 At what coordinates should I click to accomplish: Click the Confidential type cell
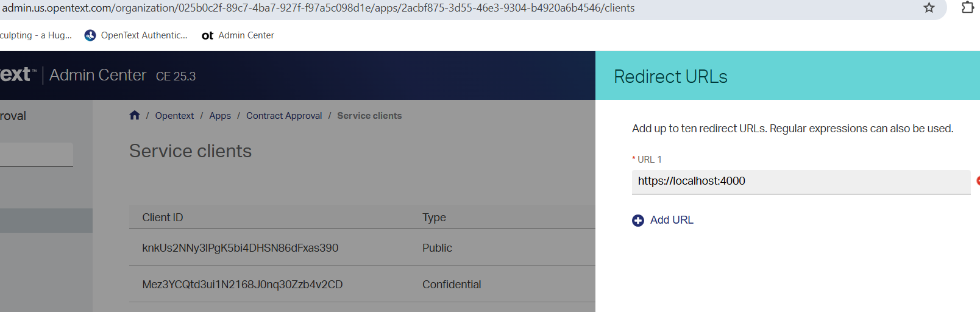coord(452,285)
